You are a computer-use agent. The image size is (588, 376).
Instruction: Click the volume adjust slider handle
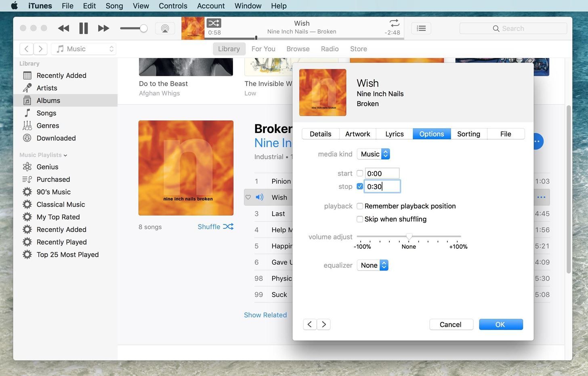[409, 236]
